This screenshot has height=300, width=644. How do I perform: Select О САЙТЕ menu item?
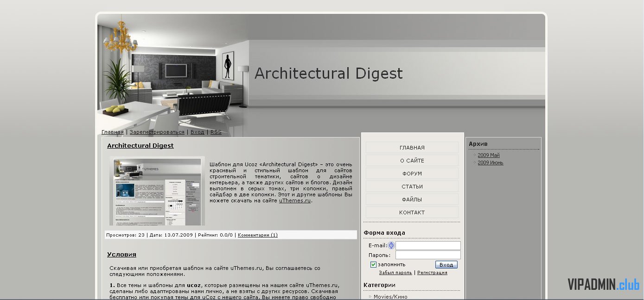(412, 161)
